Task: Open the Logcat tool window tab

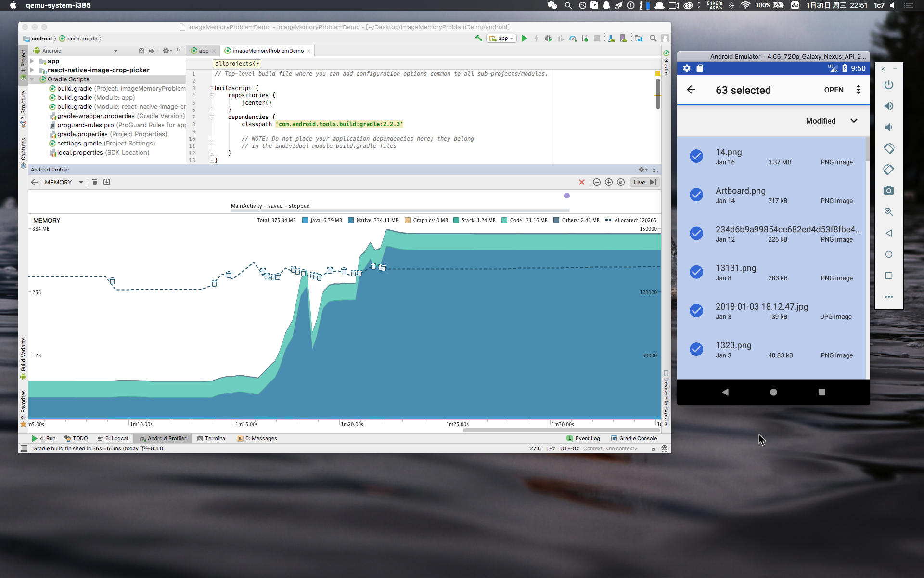Action: click(x=113, y=438)
